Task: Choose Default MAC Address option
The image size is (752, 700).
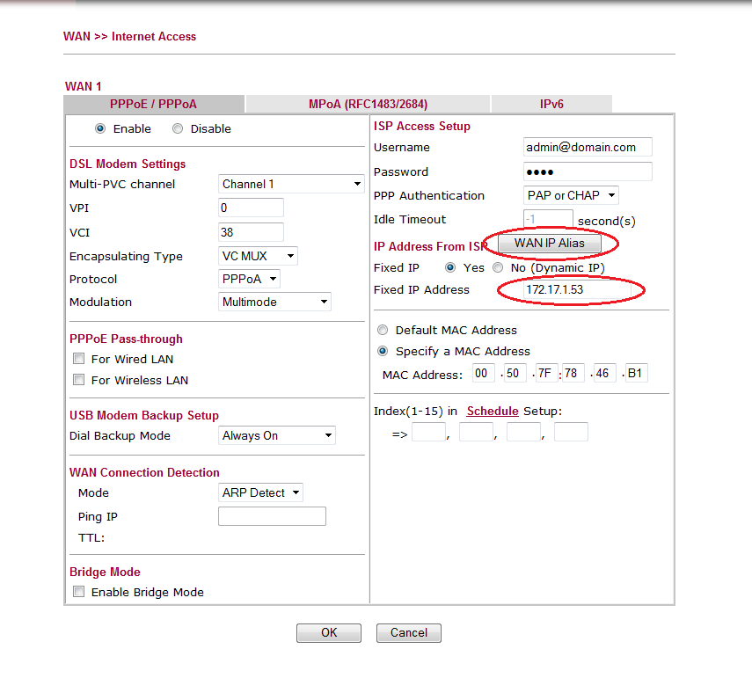Action: click(x=383, y=330)
